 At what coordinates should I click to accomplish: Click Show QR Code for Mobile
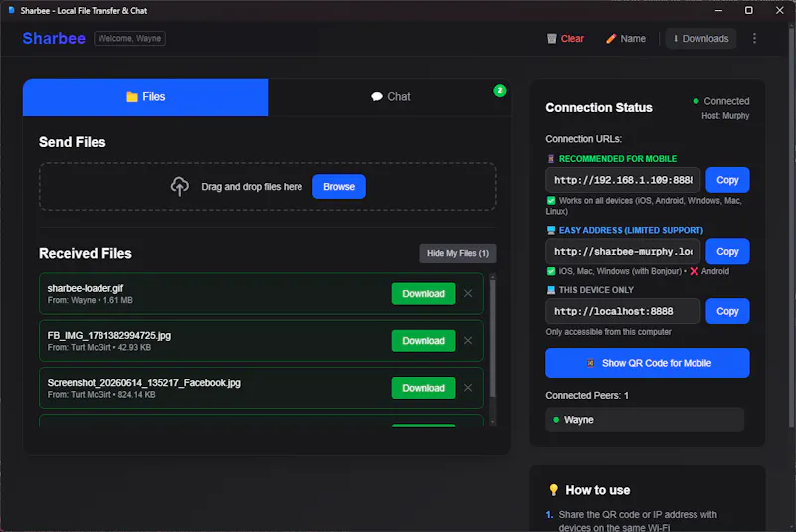(648, 363)
